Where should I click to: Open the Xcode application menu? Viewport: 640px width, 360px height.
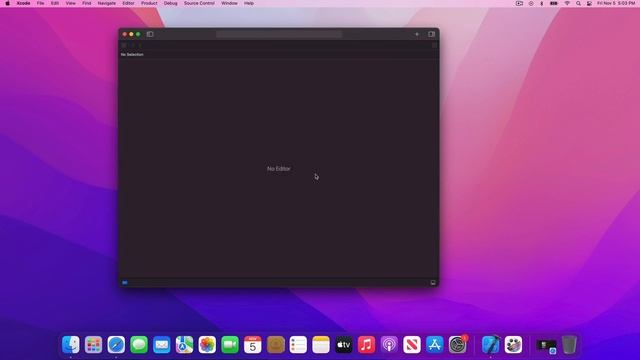point(23,3)
